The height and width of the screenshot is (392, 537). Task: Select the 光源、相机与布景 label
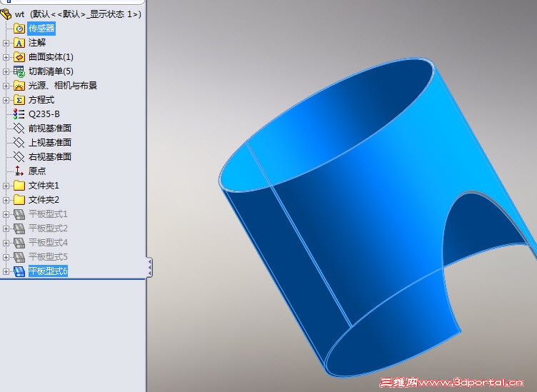point(63,86)
